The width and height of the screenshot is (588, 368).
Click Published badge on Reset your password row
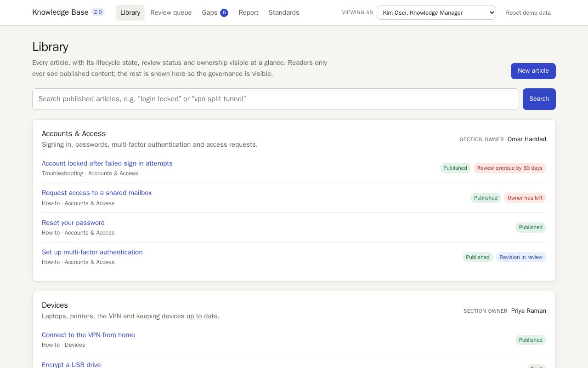click(x=531, y=227)
